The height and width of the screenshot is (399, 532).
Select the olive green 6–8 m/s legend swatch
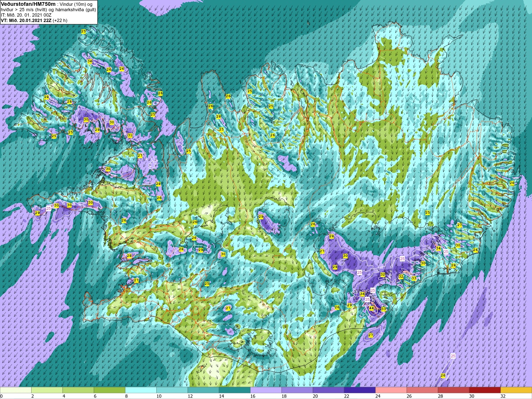[110, 390]
